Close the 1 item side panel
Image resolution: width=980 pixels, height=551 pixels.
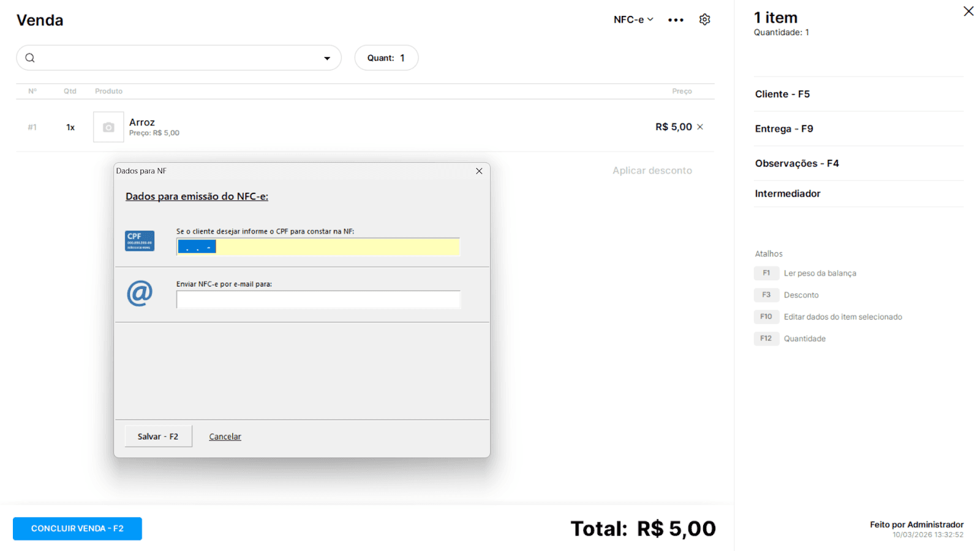click(968, 11)
